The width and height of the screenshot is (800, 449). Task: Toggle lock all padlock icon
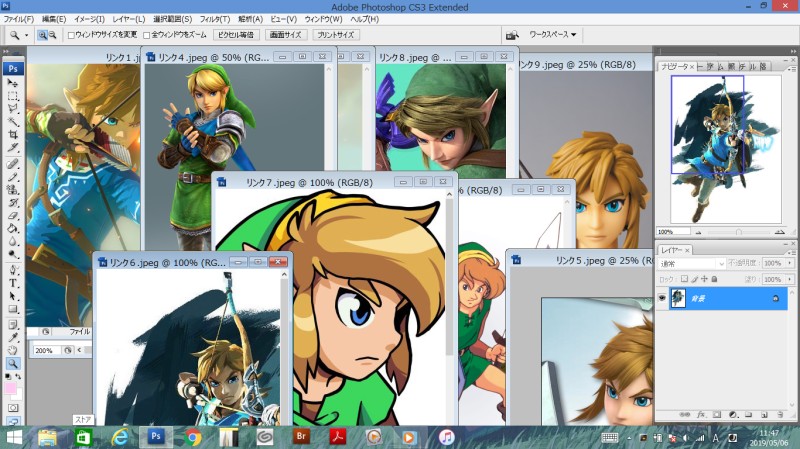coord(714,279)
